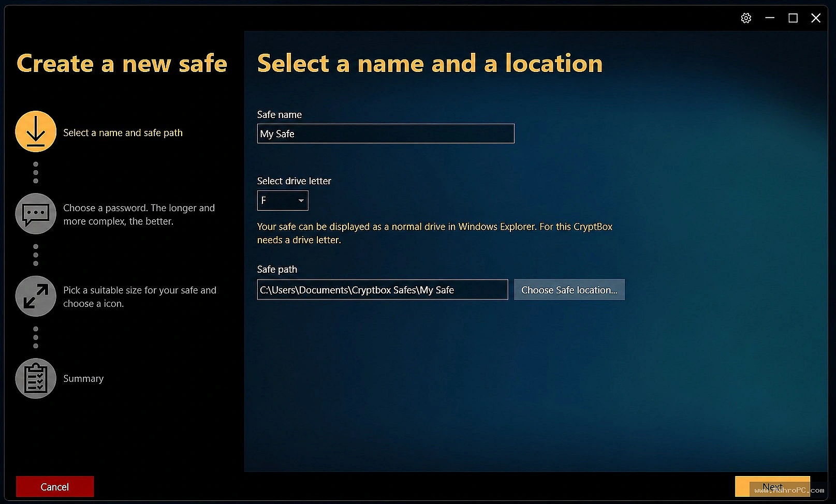Expand the drive letter F dropdown
This screenshot has height=504, width=836.
pyautogui.click(x=283, y=200)
